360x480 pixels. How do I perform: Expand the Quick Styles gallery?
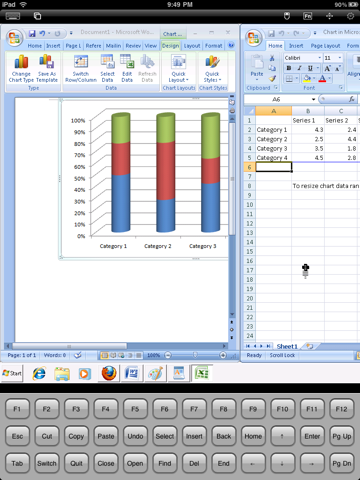[x=212, y=69]
